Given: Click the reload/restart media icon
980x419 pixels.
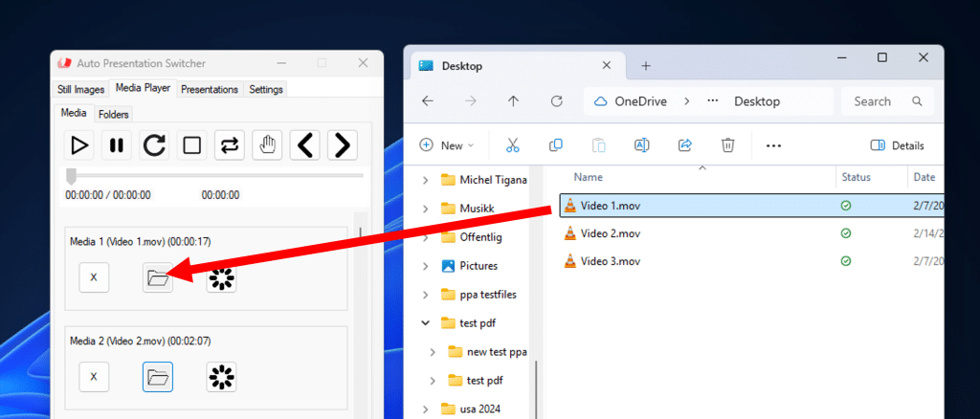Looking at the screenshot, I should point(154,145).
